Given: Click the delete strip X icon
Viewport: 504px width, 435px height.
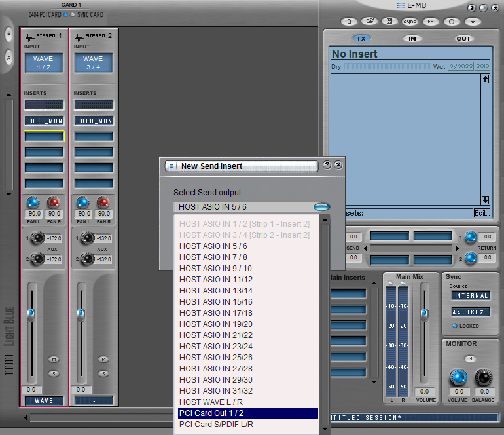Looking at the screenshot, I should [x=9, y=58].
